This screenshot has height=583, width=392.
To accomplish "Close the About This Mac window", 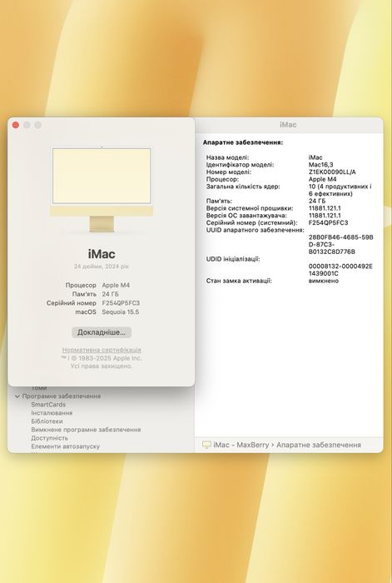I will (16, 125).
